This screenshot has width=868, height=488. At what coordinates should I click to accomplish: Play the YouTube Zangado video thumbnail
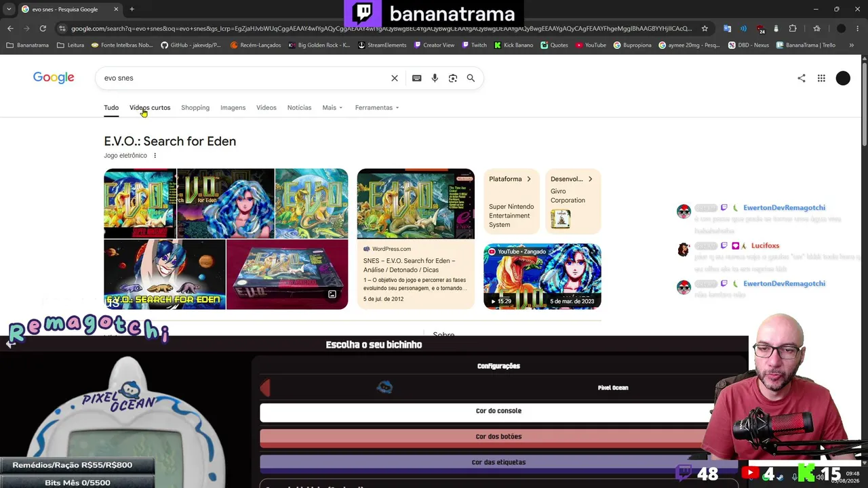pos(542,277)
